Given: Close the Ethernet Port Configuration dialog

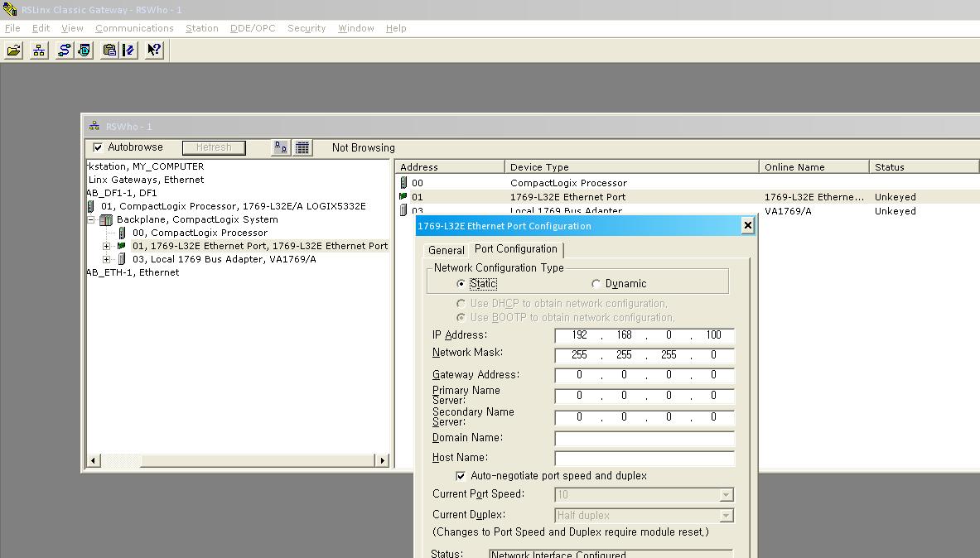Looking at the screenshot, I should pyautogui.click(x=747, y=225).
